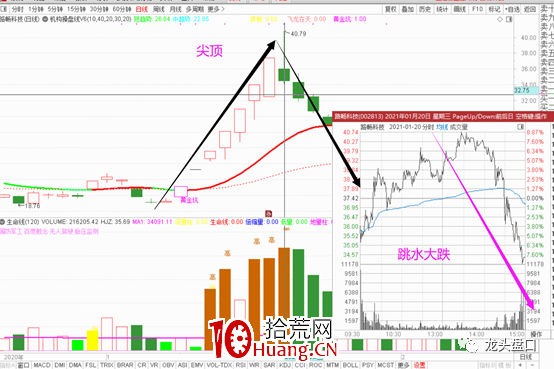Select the VOL-TDX indicator tab
The width and height of the screenshot is (554, 369).
(x=219, y=365)
